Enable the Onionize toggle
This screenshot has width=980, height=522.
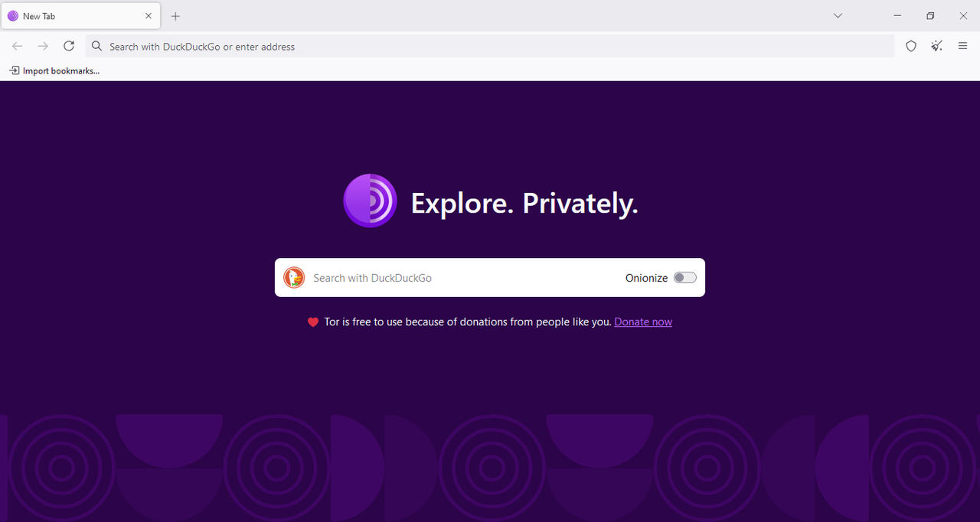(684, 277)
